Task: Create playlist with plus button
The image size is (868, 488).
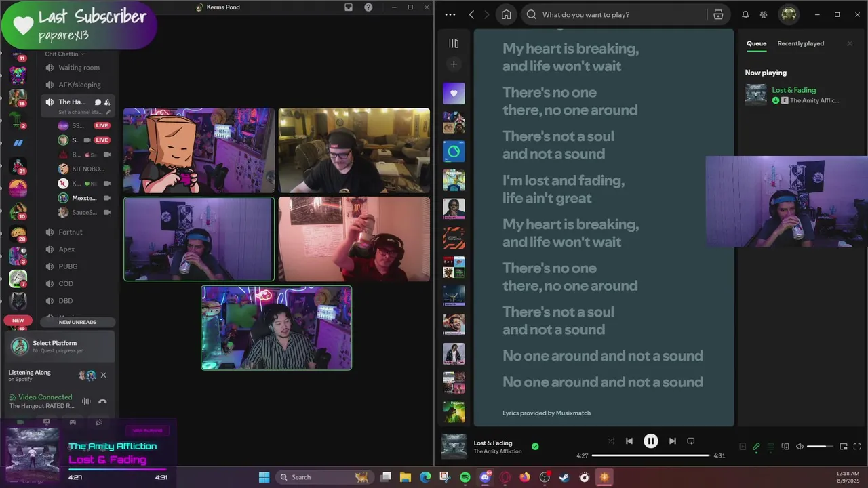Action: pyautogui.click(x=454, y=64)
